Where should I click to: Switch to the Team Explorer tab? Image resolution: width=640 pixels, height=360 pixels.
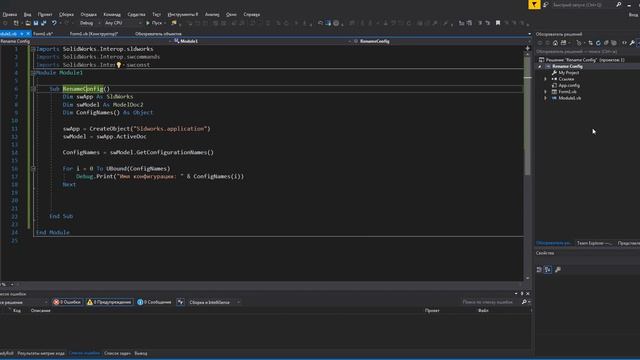tap(594, 243)
